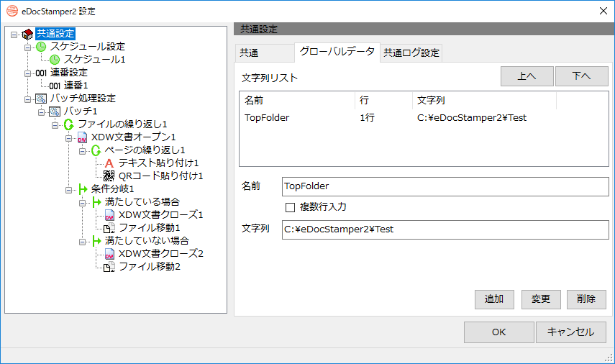
Task: Click the branch icon of 満たしている場合
Action: [96, 202]
